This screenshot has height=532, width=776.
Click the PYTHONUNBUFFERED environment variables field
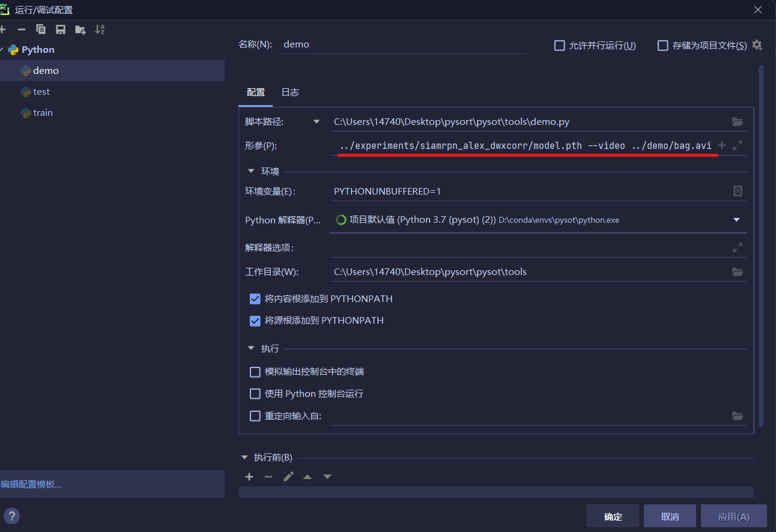click(530, 191)
